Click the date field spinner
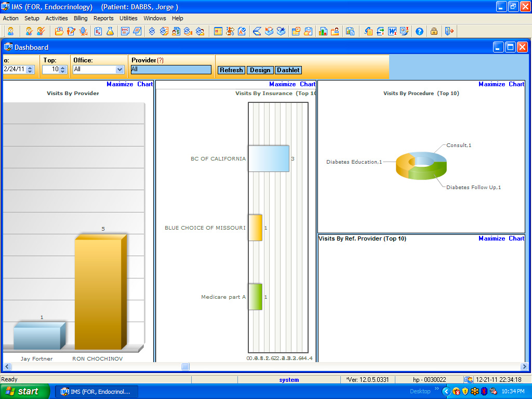Screen dimensions: 532x399 click(x=30, y=70)
